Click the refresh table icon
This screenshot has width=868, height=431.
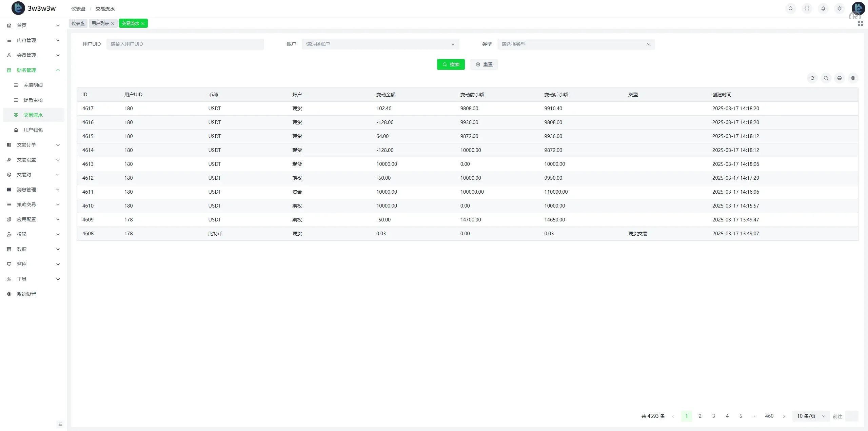click(812, 78)
